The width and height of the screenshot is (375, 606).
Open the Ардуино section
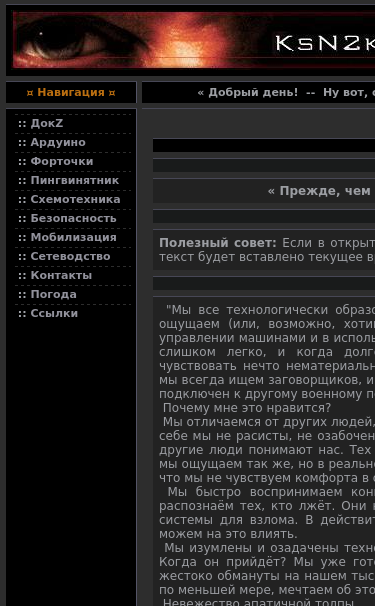coord(58,142)
